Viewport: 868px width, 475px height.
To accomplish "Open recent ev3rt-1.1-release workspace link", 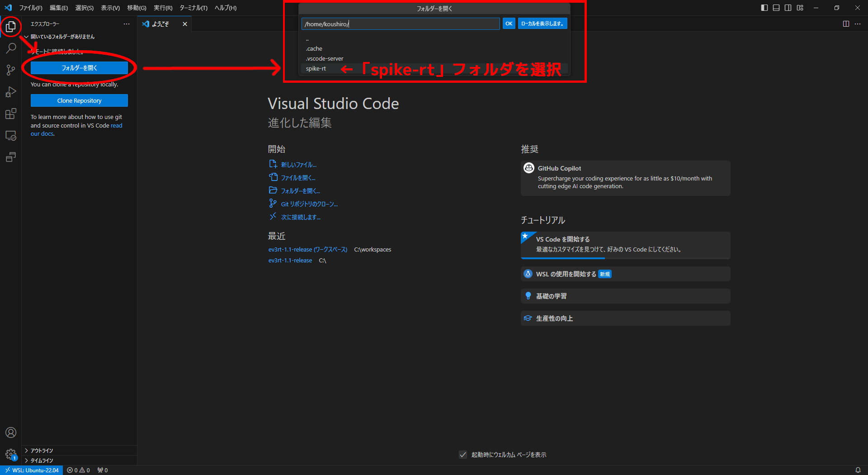I will [x=308, y=249].
